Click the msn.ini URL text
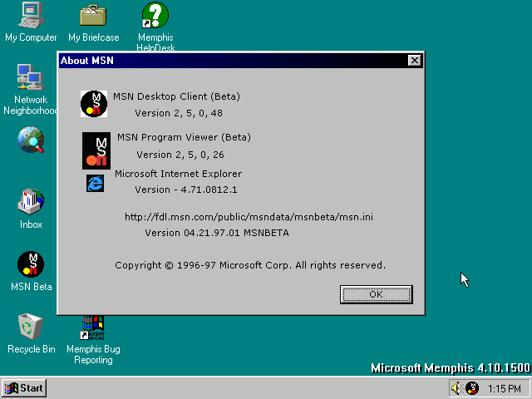The height and width of the screenshot is (399, 532). (249, 217)
